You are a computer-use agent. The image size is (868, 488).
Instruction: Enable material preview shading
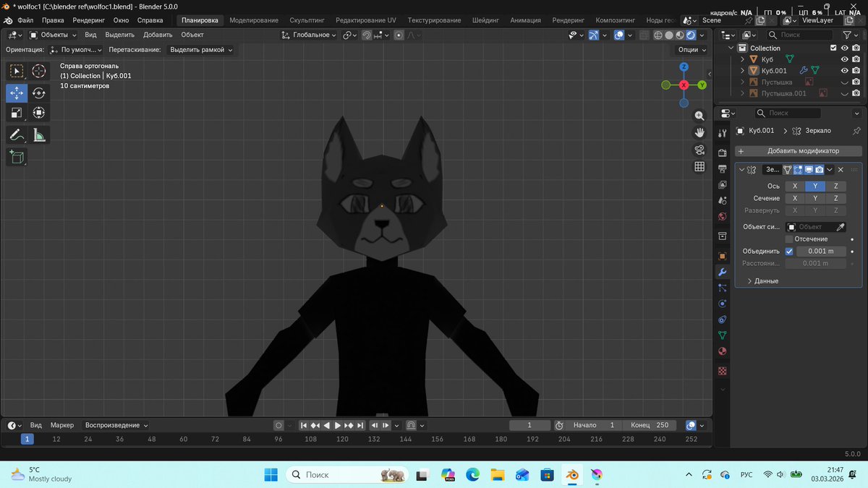[680, 35]
